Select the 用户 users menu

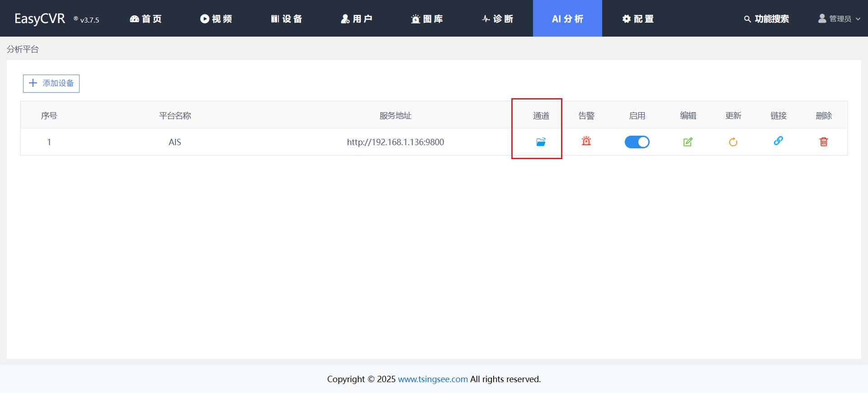[357, 19]
